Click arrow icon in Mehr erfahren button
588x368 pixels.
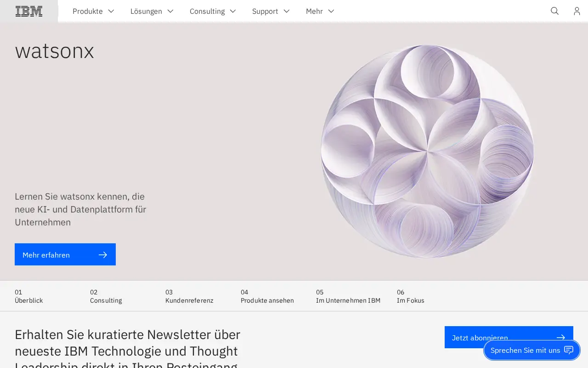[x=103, y=254]
